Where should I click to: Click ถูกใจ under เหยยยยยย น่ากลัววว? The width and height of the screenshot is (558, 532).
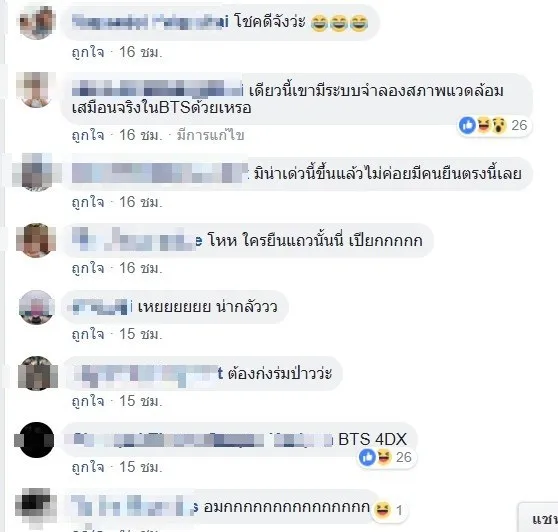(x=88, y=334)
